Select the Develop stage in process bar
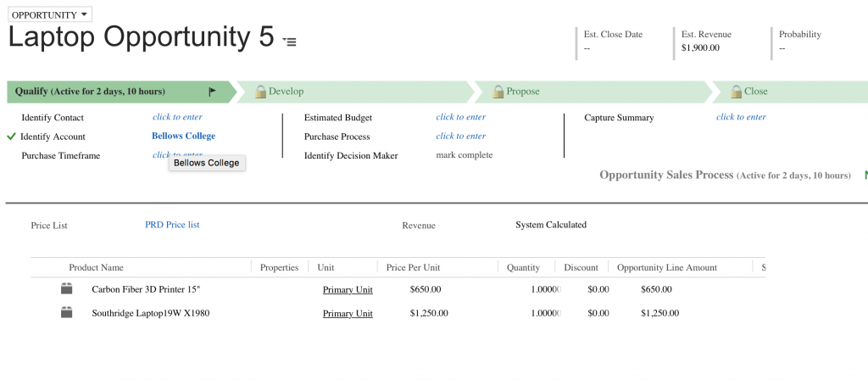The width and height of the screenshot is (868, 380). (x=287, y=92)
